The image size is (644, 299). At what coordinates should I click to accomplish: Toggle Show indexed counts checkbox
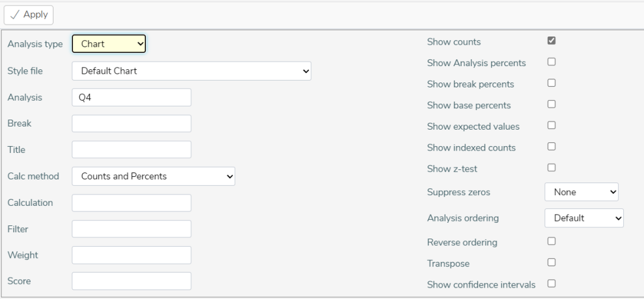tap(552, 147)
